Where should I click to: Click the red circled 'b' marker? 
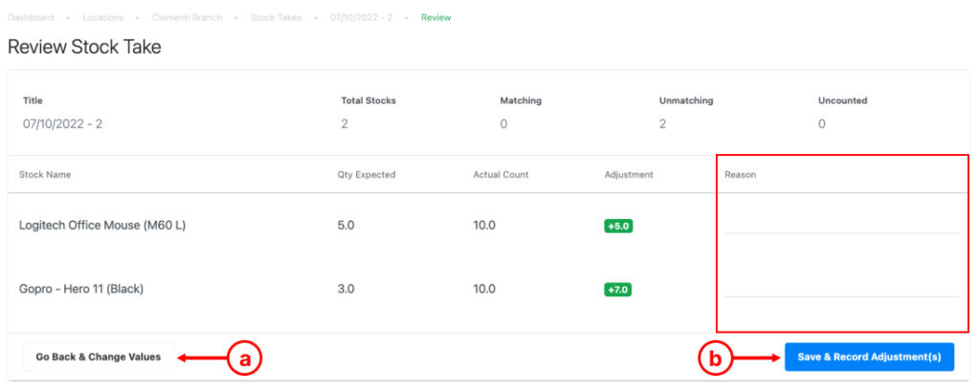tap(714, 358)
